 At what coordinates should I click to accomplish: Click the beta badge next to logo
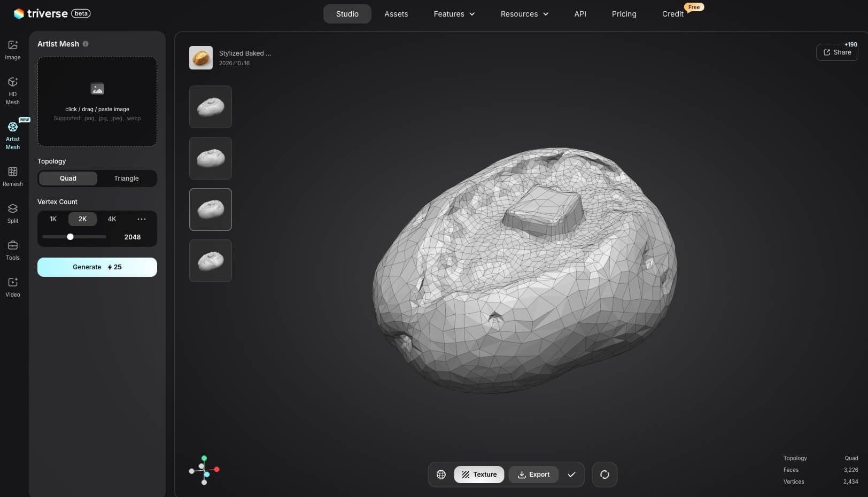(x=81, y=13)
